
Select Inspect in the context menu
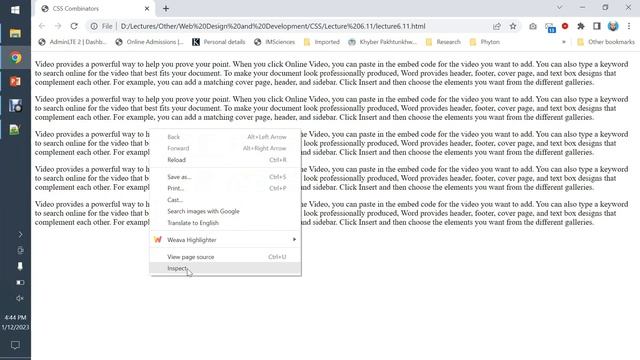point(225,268)
